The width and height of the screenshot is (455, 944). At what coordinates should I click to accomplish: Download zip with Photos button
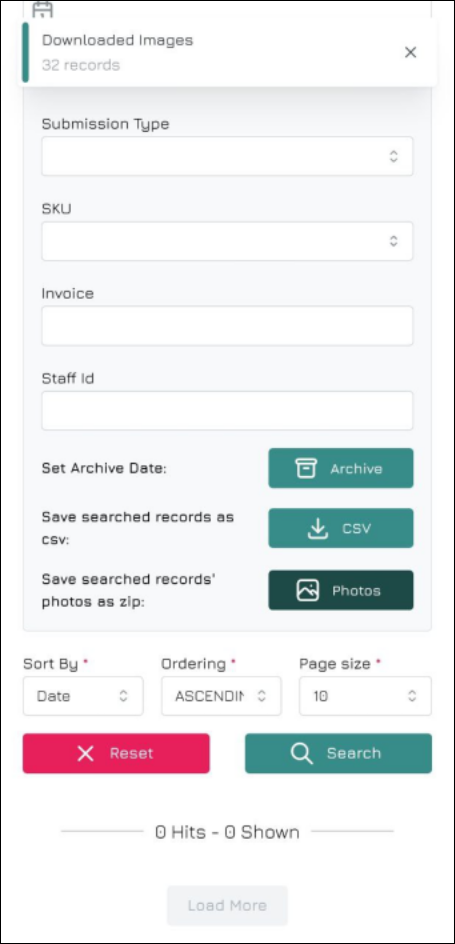tap(341, 590)
